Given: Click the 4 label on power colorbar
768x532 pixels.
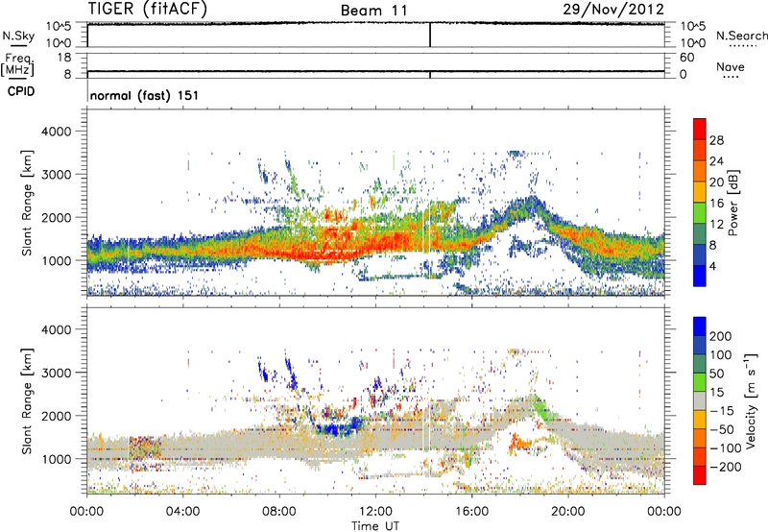Looking at the screenshot, I should 712,267.
